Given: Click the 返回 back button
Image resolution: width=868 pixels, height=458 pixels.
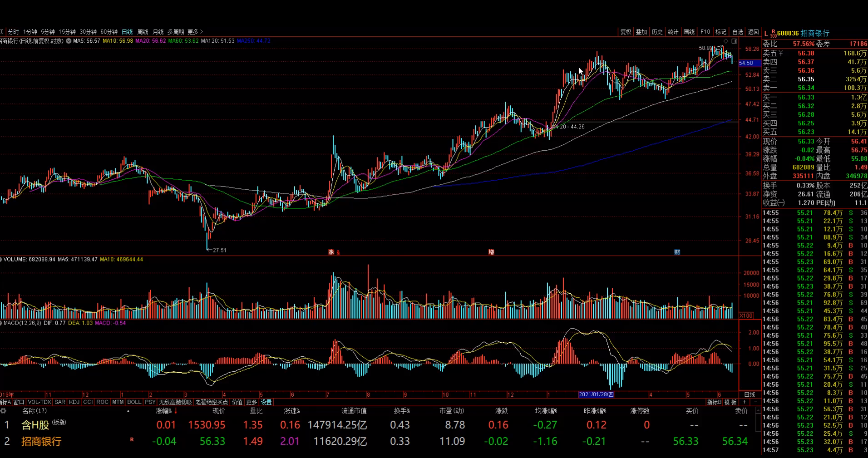Looking at the screenshot, I should (x=754, y=32).
